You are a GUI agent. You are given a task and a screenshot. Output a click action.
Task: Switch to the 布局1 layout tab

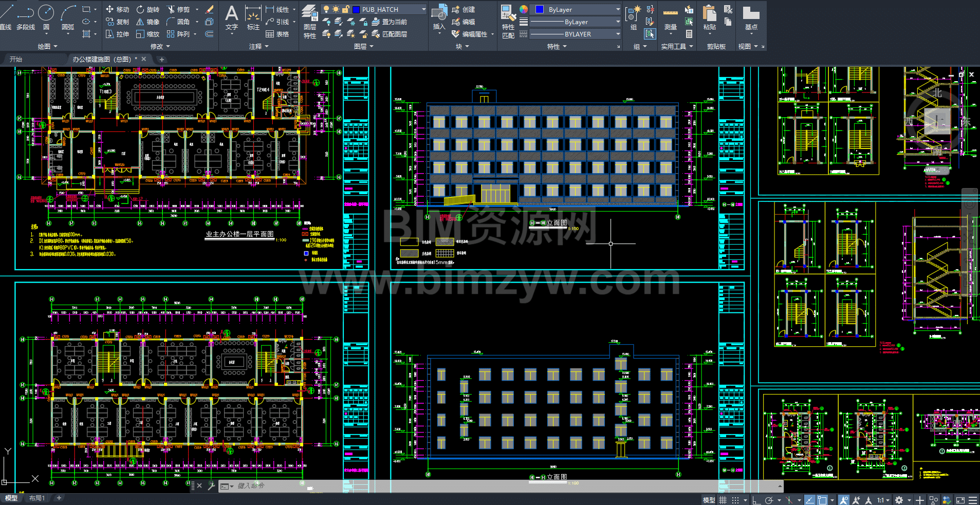click(37, 498)
